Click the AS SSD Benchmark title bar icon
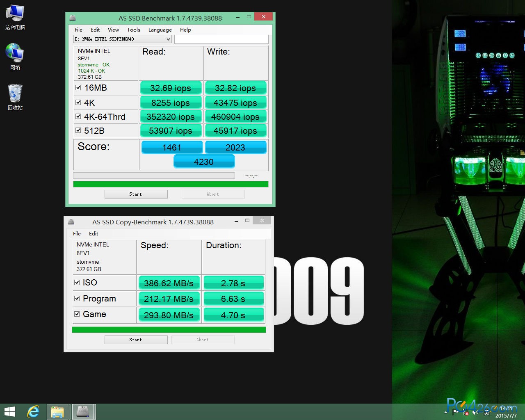The height and width of the screenshot is (420, 525). 73,18
